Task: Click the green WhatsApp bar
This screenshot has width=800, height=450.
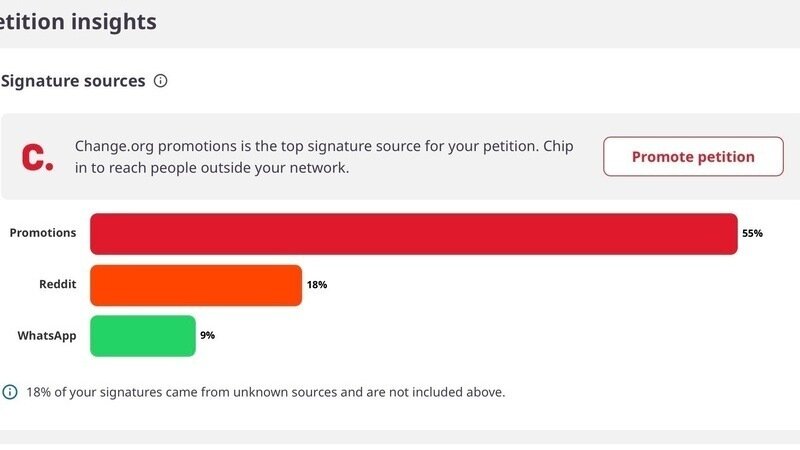Action: pos(142,336)
